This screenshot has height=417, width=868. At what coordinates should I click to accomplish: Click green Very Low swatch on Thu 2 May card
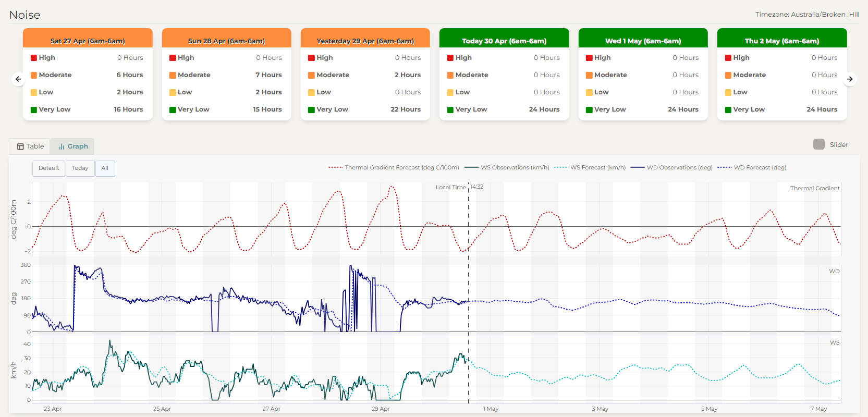pos(728,109)
